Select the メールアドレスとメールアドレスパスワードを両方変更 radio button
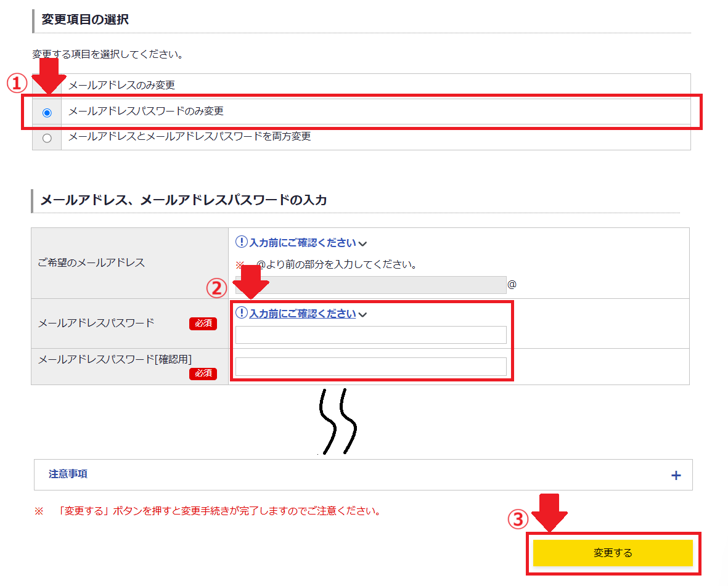 tap(47, 138)
